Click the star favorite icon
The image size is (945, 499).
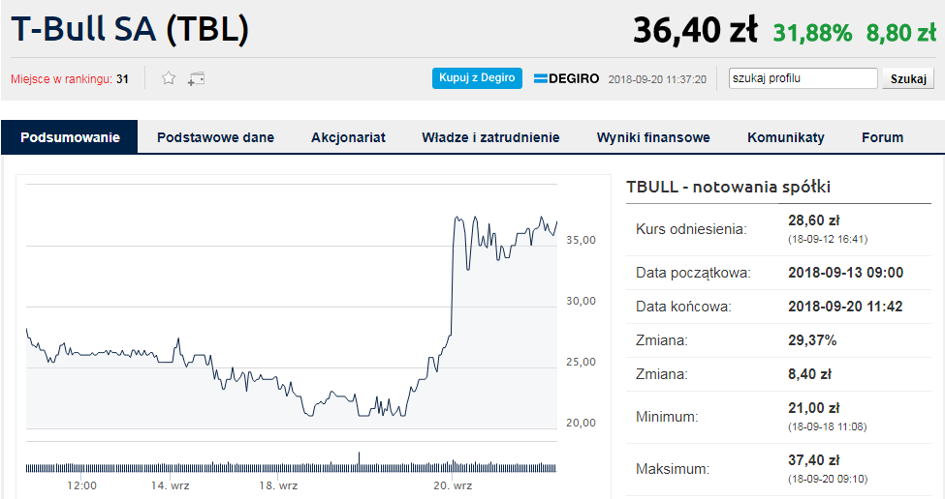click(169, 78)
